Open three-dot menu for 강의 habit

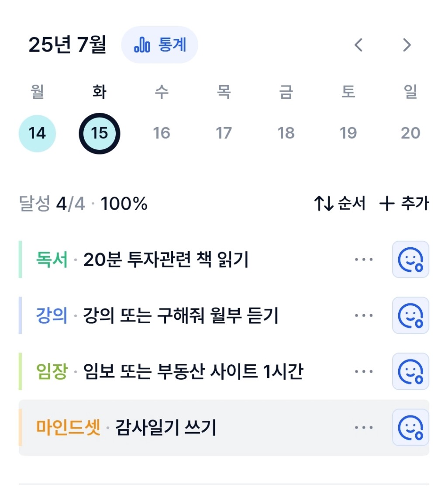point(364,315)
